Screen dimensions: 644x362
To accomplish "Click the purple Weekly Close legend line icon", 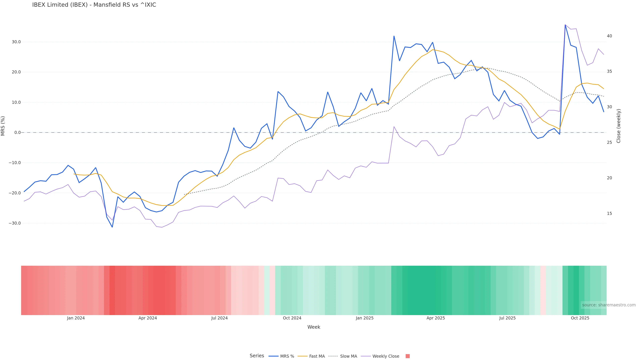I will 366,356.
